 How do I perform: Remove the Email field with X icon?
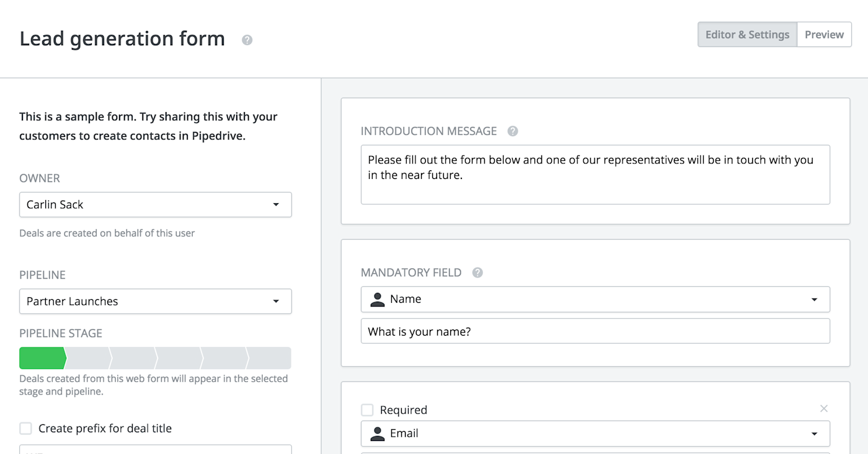(823, 409)
